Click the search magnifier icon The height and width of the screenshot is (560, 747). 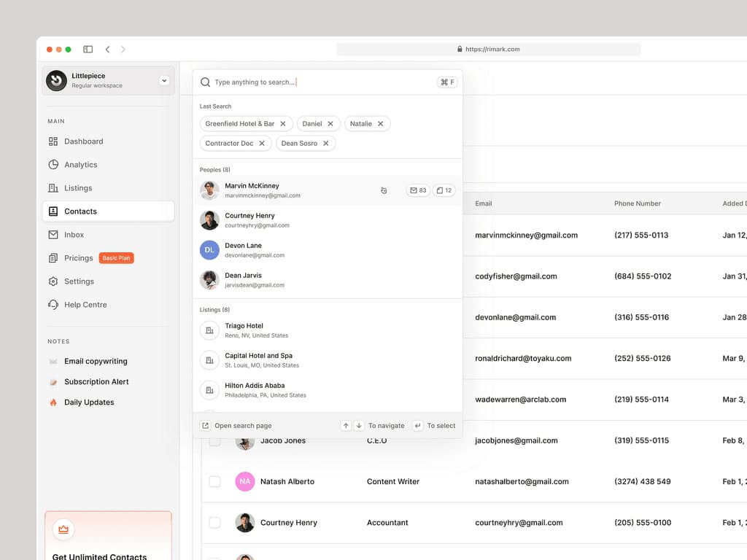coord(205,82)
